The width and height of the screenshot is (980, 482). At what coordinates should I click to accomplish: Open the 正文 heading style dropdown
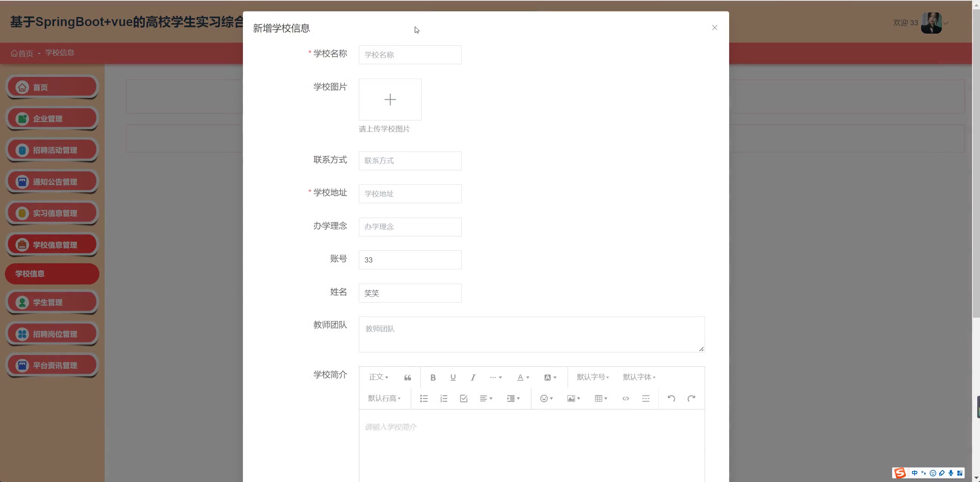379,377
